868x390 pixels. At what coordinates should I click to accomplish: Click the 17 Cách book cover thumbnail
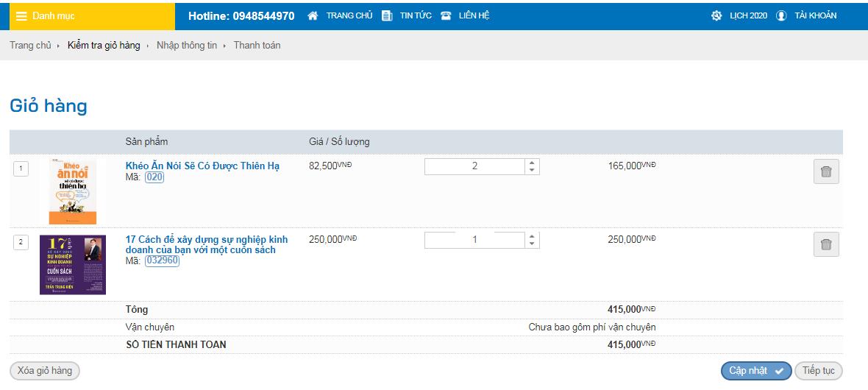pos(73,265)
